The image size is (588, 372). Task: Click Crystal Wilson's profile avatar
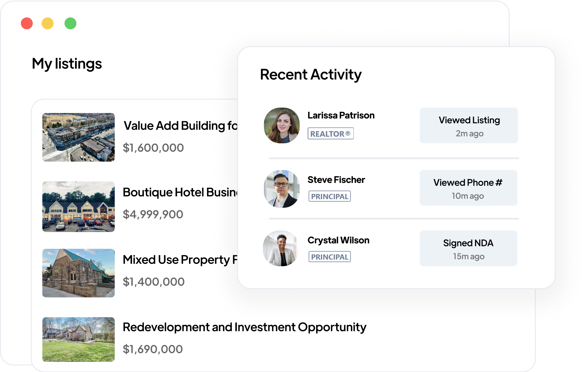(x=281, y=248)
